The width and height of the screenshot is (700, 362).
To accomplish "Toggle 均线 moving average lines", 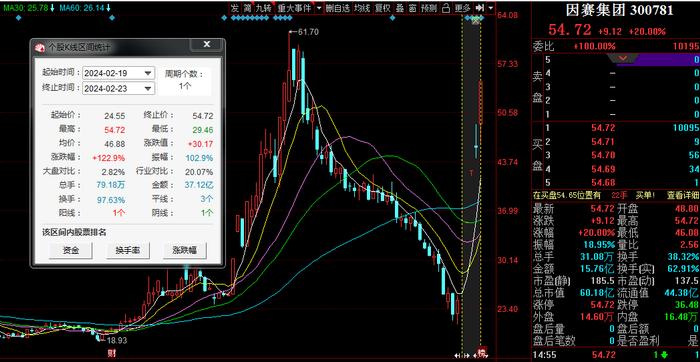I will [362, 8].
